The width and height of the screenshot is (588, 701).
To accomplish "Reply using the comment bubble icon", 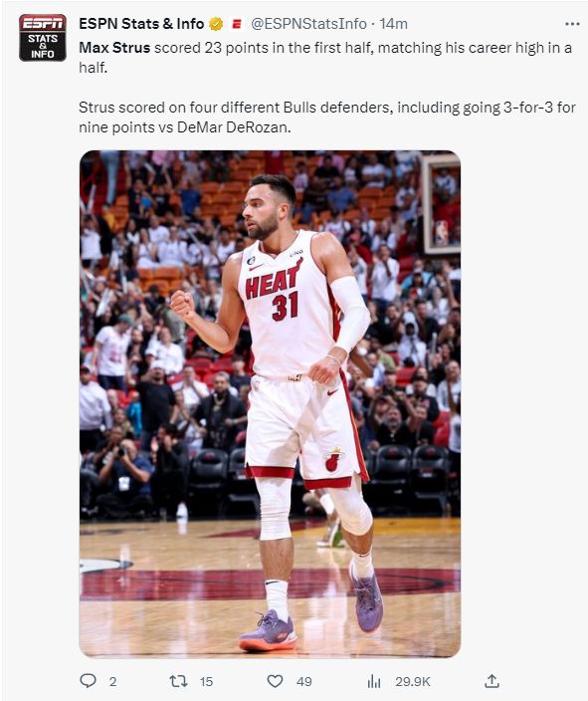I will click(88, 681).
